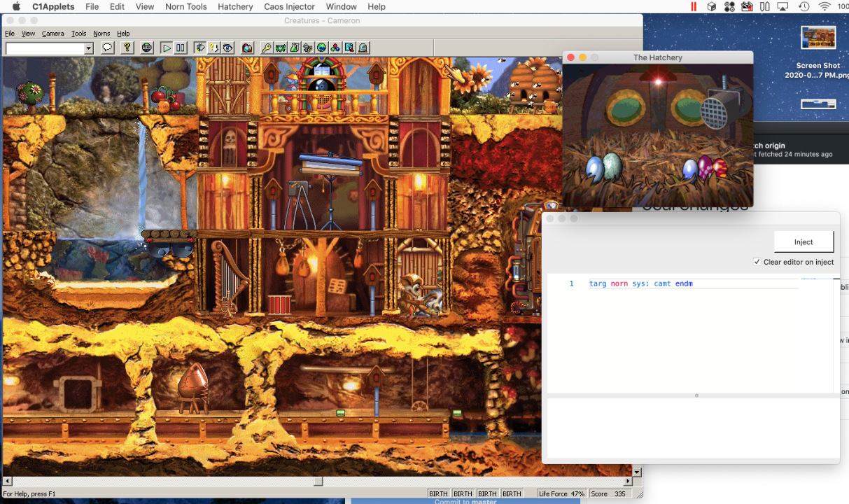Click the toolbox menu bar icon
This screenshot has width=849, height=504.
748,7
